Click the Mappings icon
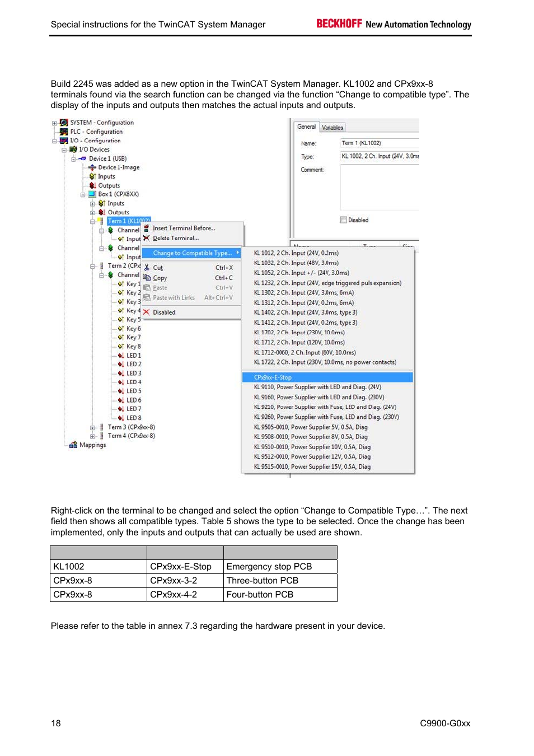Viewport: 534px width, 756px height. pyautogui.click(x=73, y=445)
